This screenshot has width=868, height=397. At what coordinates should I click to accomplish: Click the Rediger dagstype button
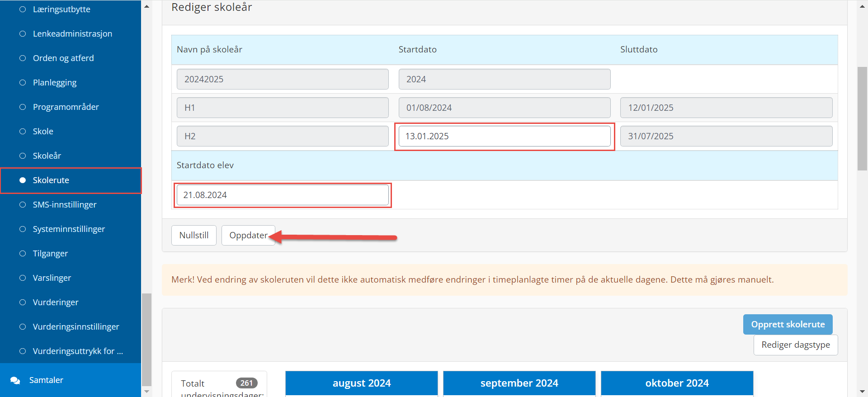pos(796,345)
